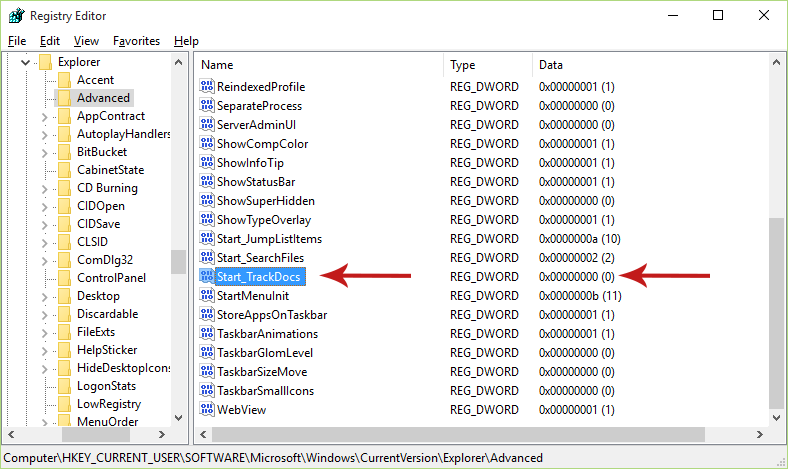Select the ComDlg32 key
The height and width of the screenshot is (469, 788).
point(105,260)
